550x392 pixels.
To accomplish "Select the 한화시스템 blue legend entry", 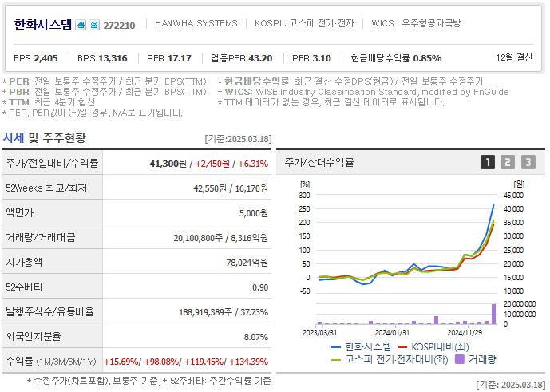I will pyautogui.click(x=361, y=347).
